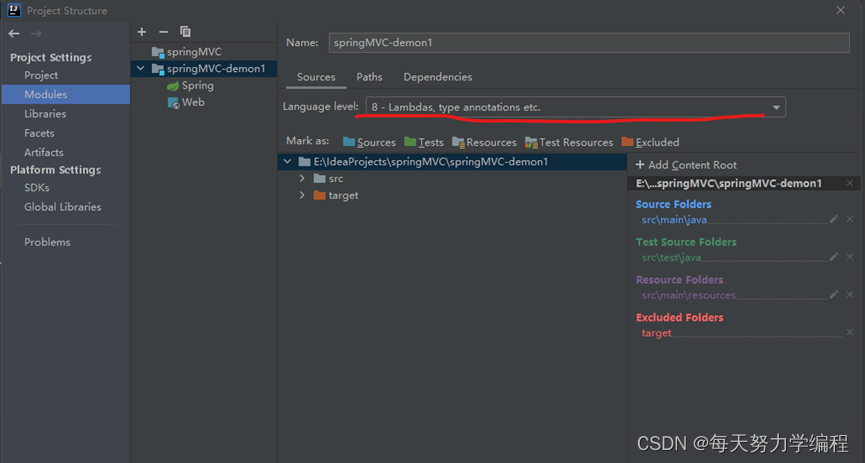This screenshot has width=865, height=463.
Task: Switch to the Sources tab
Action: click(316, 77)
